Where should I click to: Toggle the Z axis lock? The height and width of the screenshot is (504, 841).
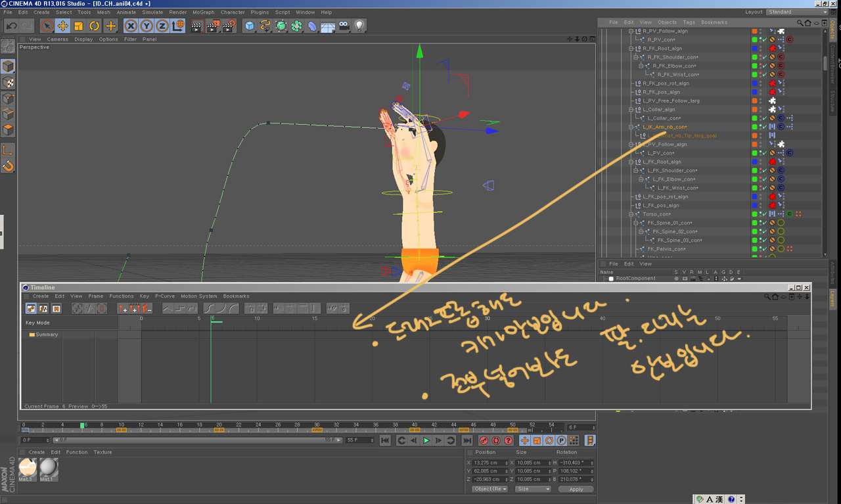(x=162, y=26)
